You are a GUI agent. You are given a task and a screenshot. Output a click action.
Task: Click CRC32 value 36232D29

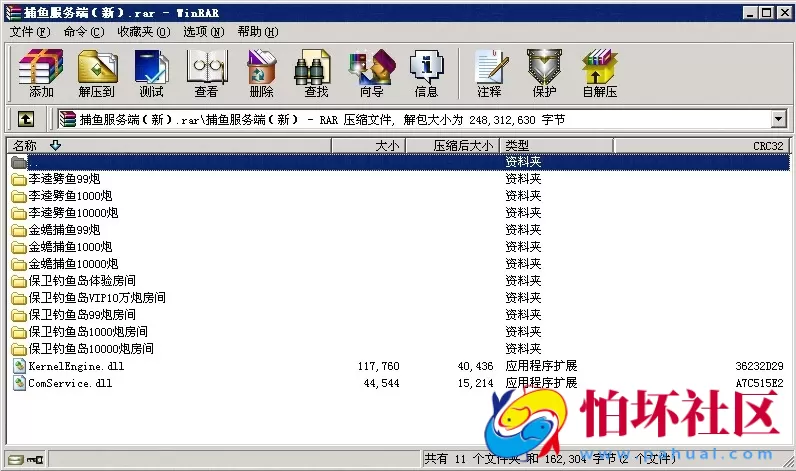pyautogui.click(x=759, y=366)
